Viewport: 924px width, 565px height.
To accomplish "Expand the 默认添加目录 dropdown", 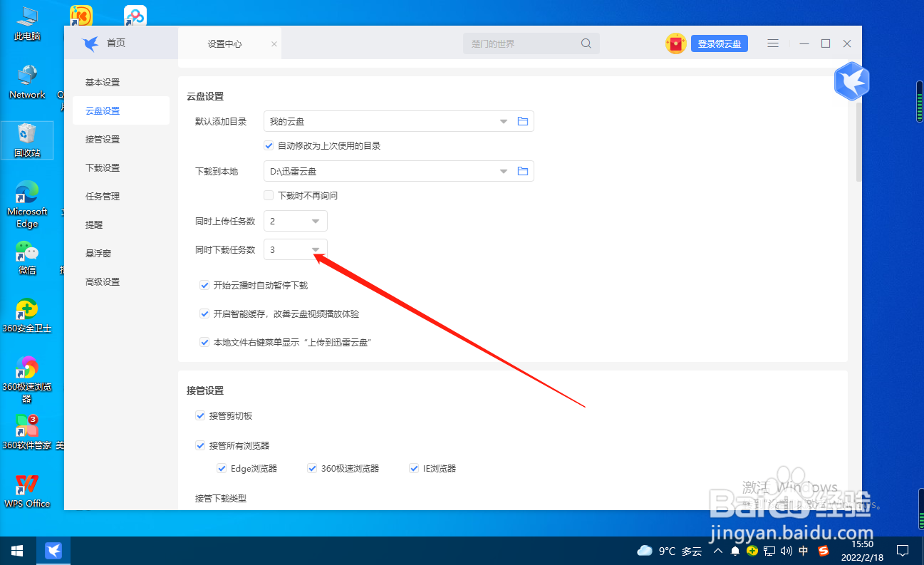I will [503, 121].
